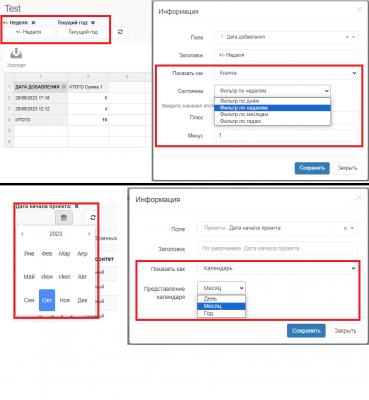Image resolution: width=369 pixels, height=400 pixels.
Task: Pick month Май in calendar
Action: tap(29, 277)
